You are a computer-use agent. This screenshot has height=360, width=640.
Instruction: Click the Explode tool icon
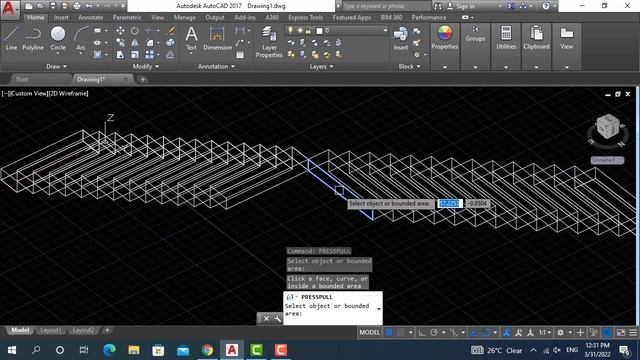[171, 42]
